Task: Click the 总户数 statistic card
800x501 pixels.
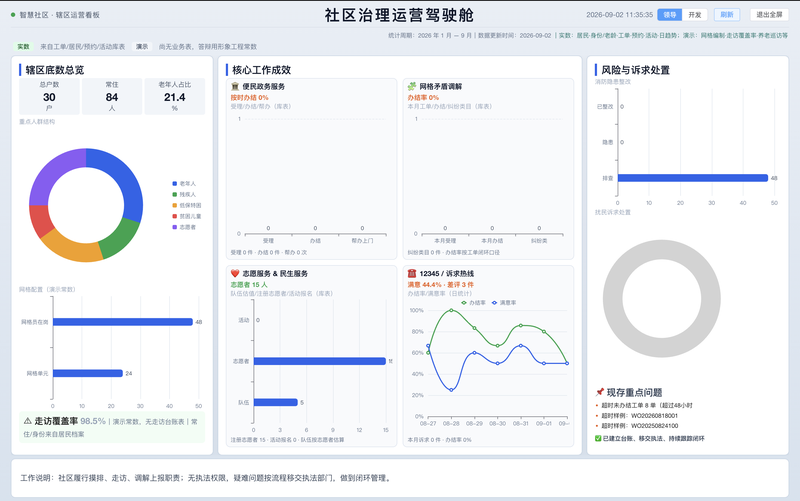Action: 49,96
